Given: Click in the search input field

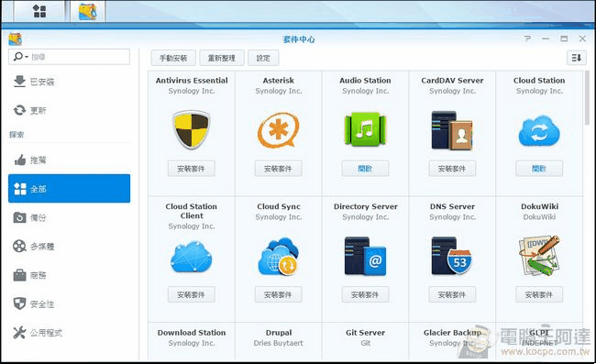Looking at the screenshot, I should [x=69, y=57].
